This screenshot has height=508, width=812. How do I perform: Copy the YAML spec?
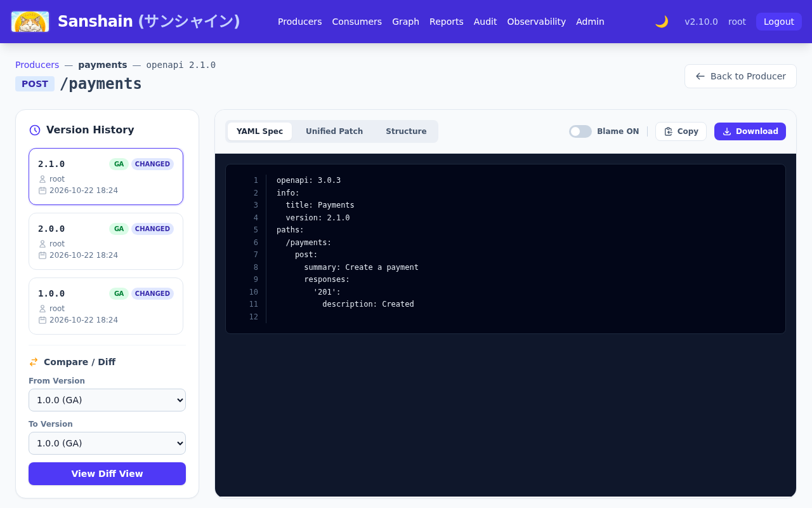[681, 131]
